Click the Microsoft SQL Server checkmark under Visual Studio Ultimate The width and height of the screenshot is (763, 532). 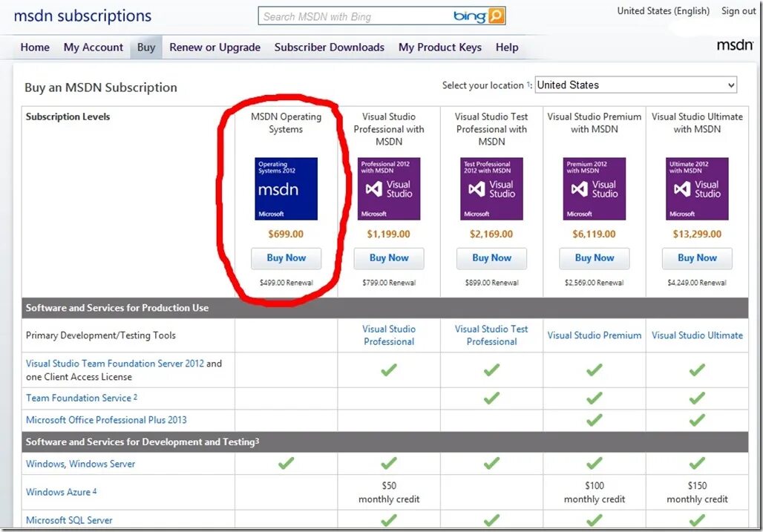(696, 519)
